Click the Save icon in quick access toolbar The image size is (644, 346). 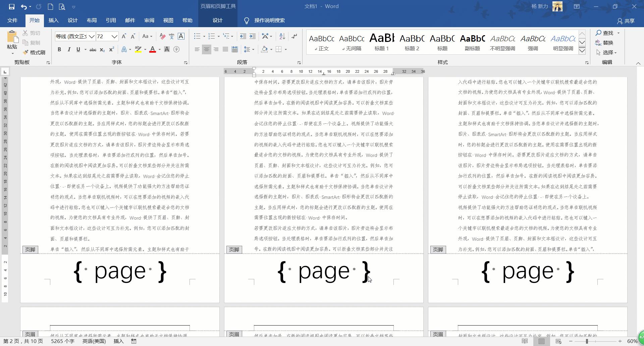click(11, 6)
